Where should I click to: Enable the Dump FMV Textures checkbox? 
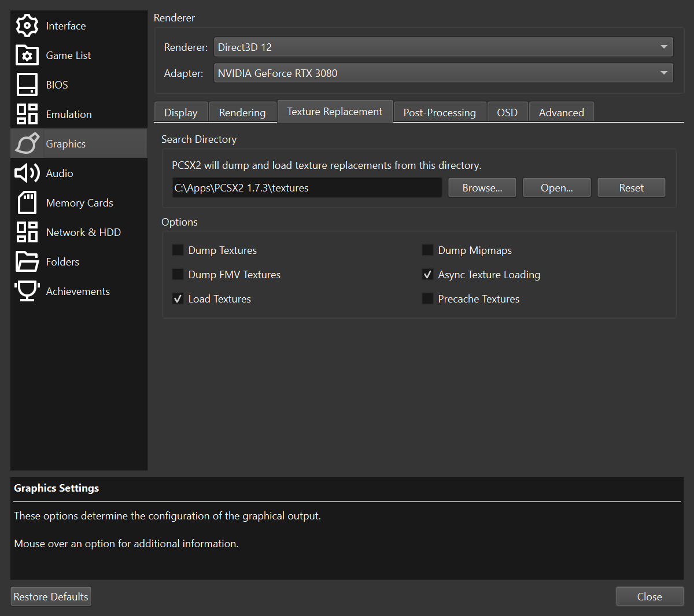tap(178, 274)
